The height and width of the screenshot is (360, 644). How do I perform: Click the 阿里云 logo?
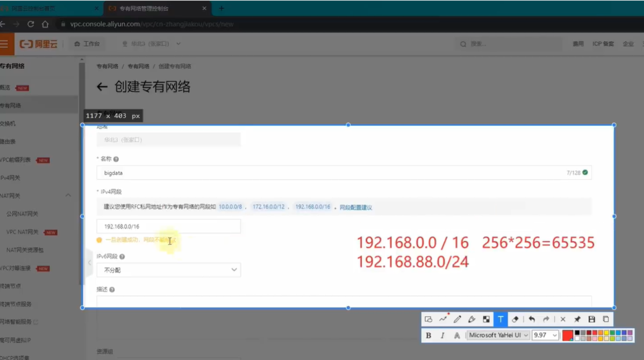pyautogui.click(x=38, y=44)
